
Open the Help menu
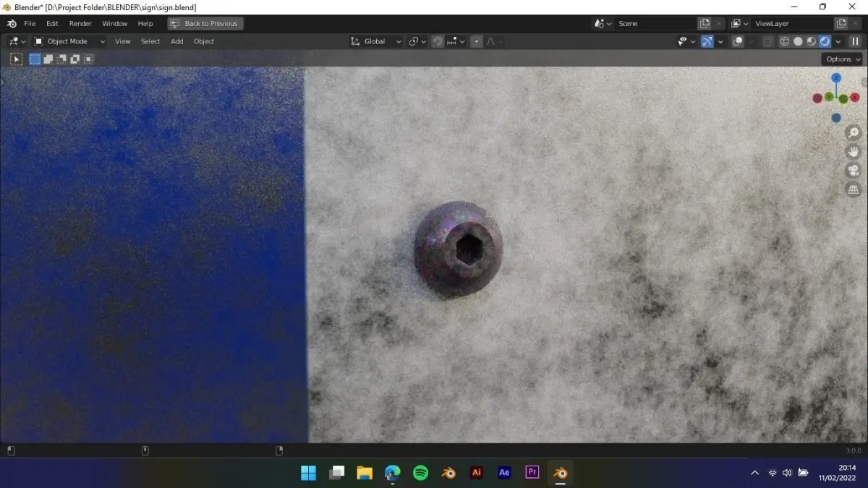pos(145,23)
